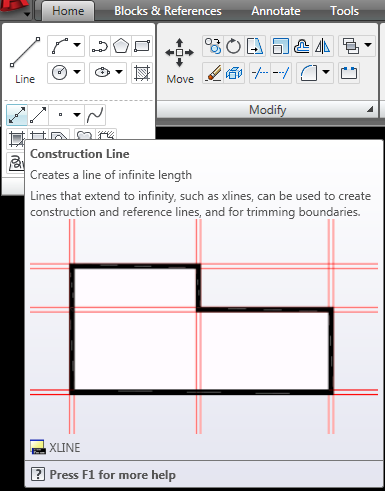Image resolution: width=385 pixels, height=491 pixels.
Task: Click the Modify panel title bar
Action: point(267,110)
